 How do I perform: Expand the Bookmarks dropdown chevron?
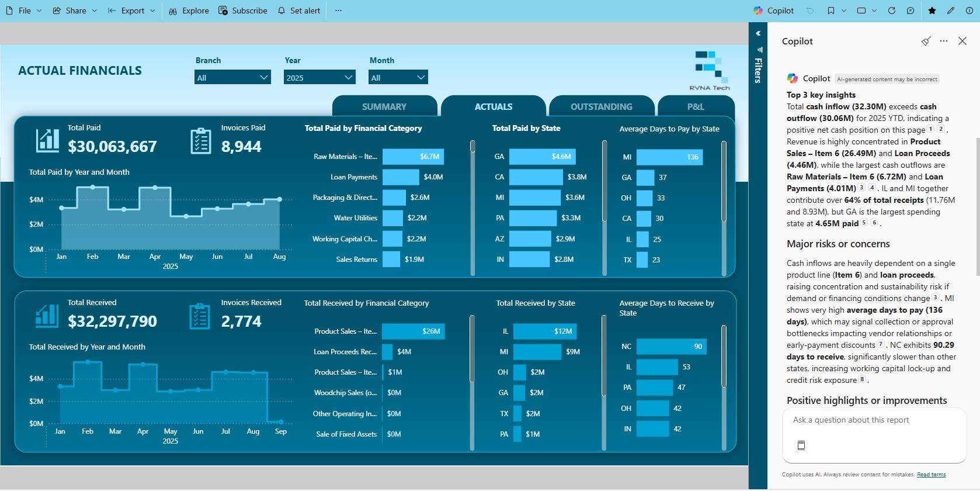coord(844,11)
